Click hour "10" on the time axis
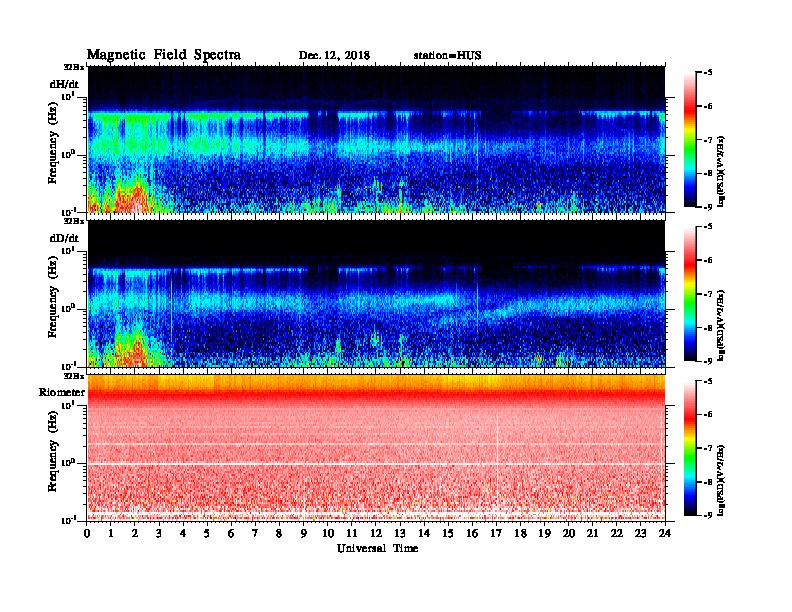This screenshot has width=792, height=612. coord(328,533)
